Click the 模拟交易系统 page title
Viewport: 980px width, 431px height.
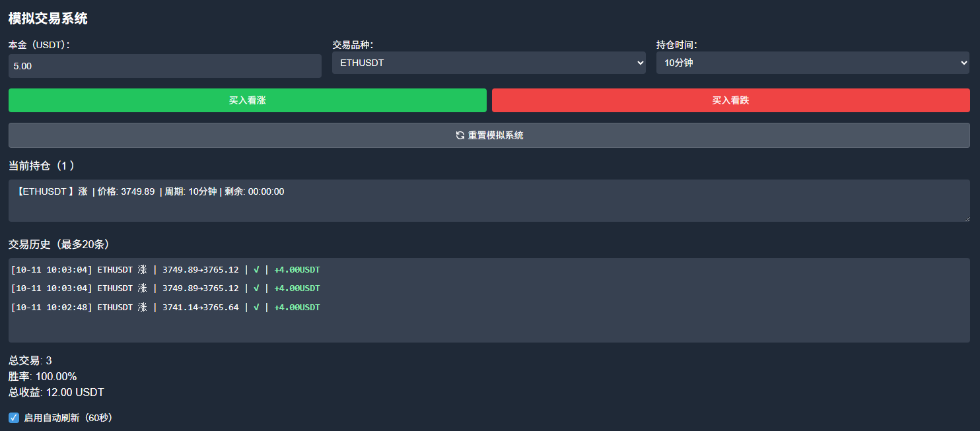48,18
